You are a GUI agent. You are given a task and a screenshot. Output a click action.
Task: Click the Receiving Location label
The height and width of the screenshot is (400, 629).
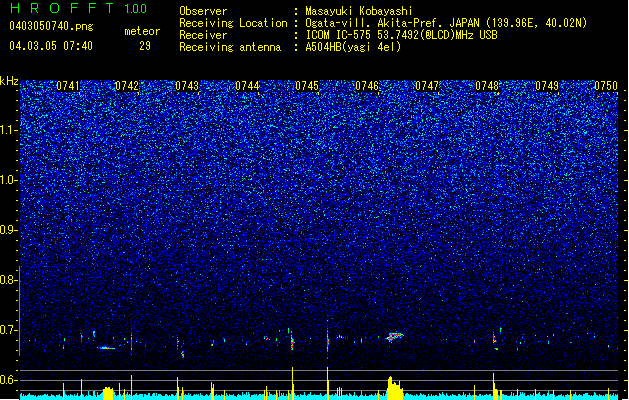pyautogui.click(x=233, y=23)
